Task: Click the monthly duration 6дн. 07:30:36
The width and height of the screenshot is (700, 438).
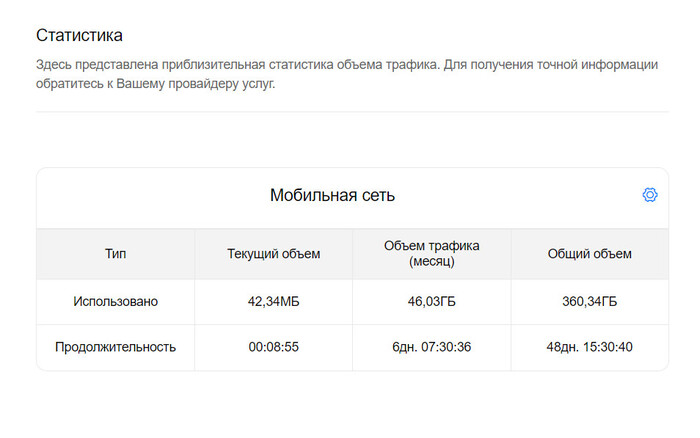Action: pyautogui.click(x=431, y=347)
